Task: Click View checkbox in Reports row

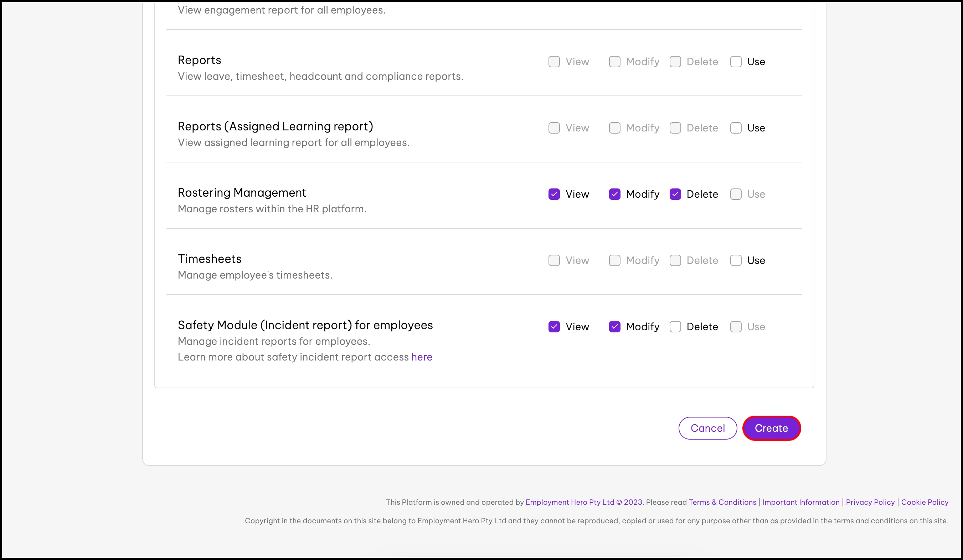Action: 554,62
